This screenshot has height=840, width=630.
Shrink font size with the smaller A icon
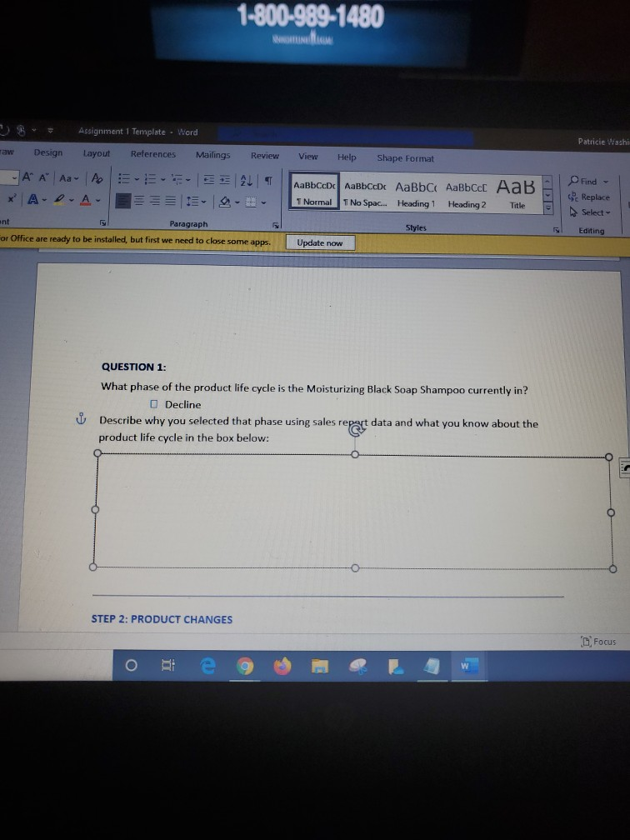click(44, 177)
